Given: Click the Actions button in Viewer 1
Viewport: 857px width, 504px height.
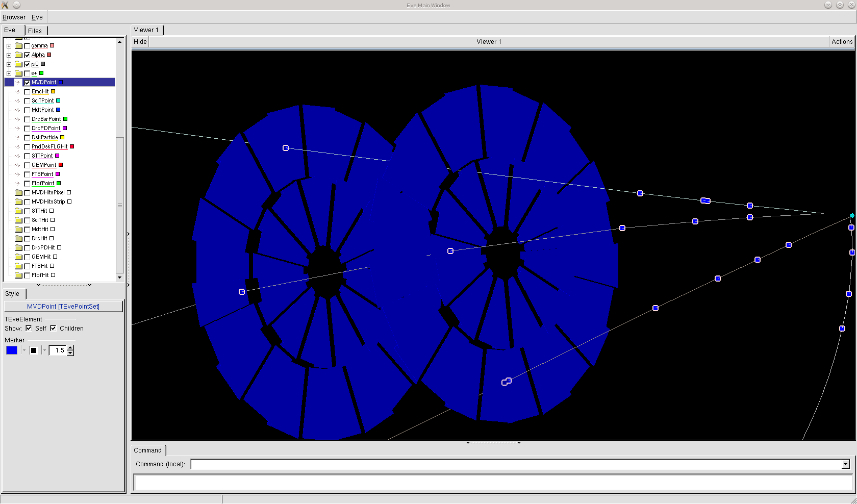Looking at the screenshot, I should tap(842, 42).
